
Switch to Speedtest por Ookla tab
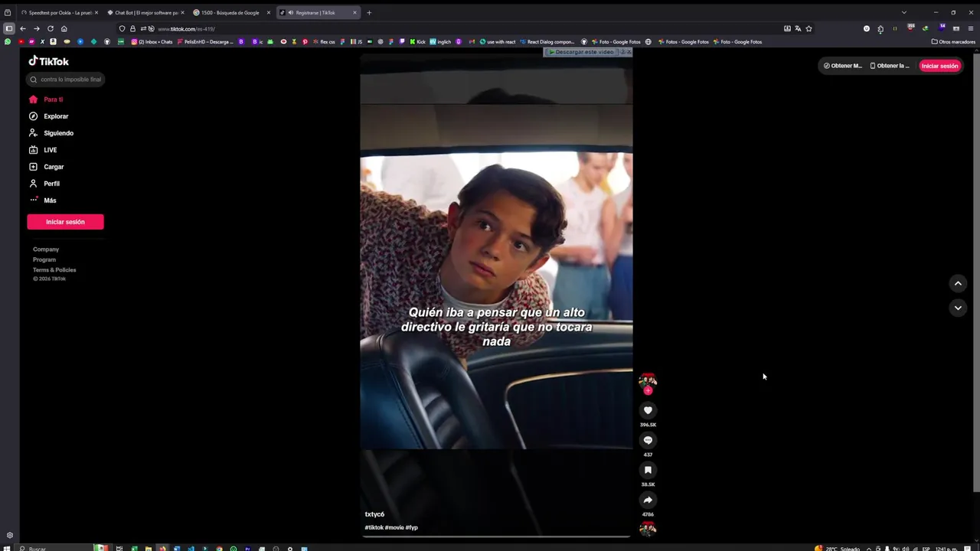pyautogui.click(x=58, y=13)
